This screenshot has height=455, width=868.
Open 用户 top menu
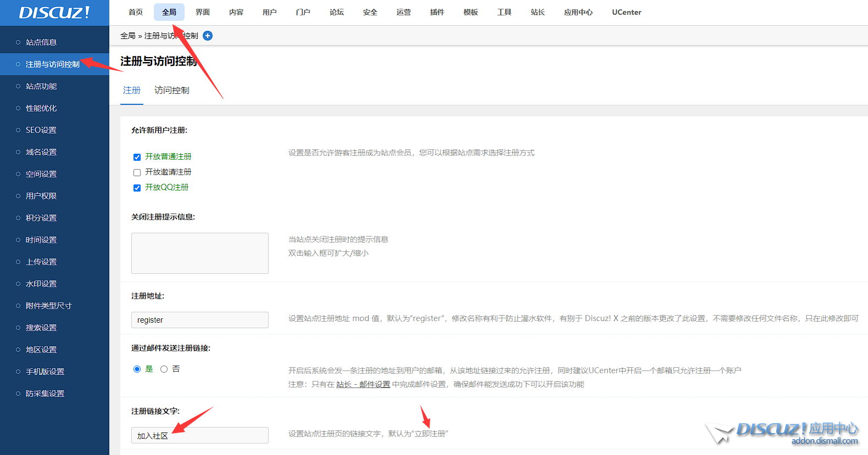270,12
